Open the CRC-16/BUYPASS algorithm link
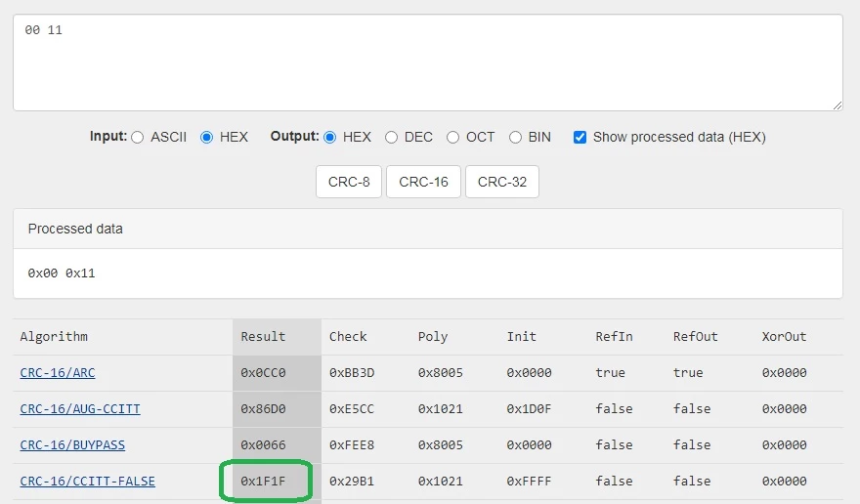This screenshot has height=504, width=860. point(72,445)
